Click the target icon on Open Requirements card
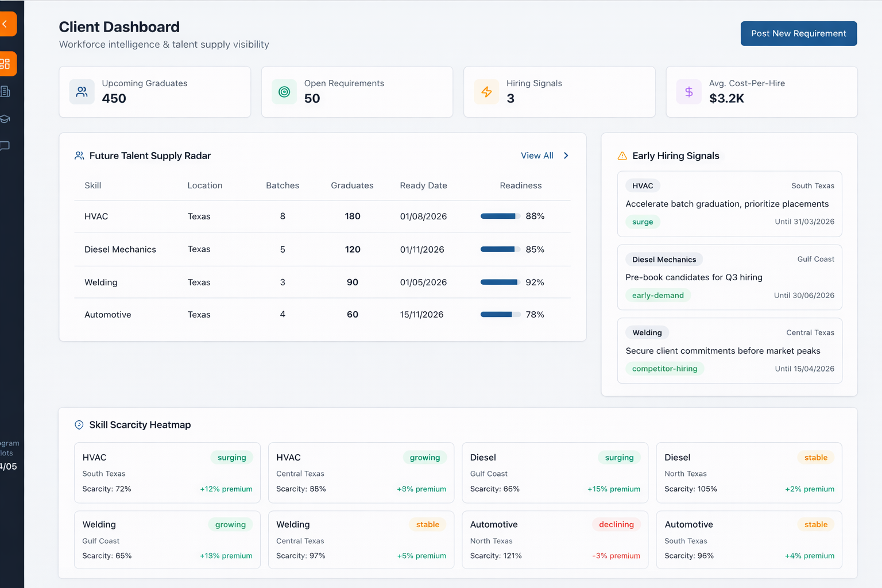 (284, 91)
